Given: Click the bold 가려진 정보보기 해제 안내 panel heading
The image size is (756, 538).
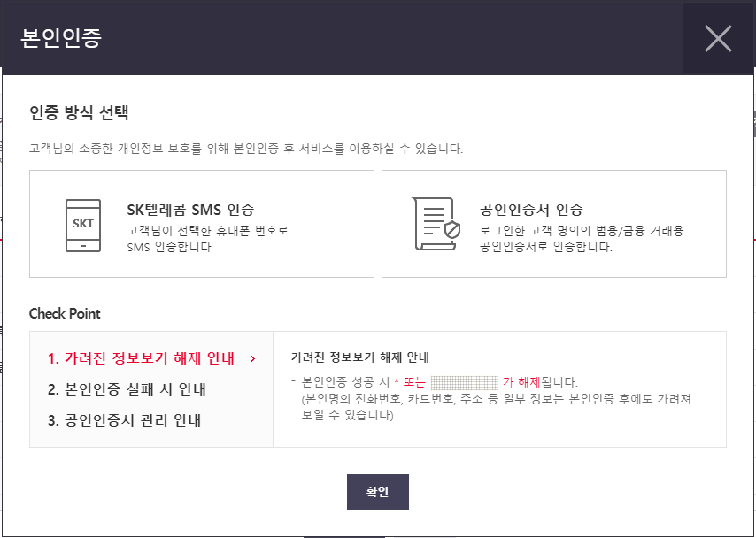Looking at the screenshot, I should point(359,357).
